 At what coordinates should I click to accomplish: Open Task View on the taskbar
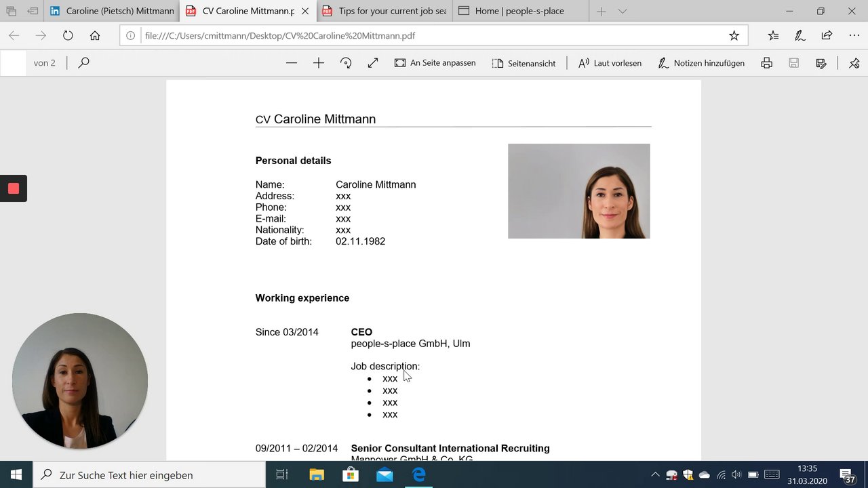282,475
